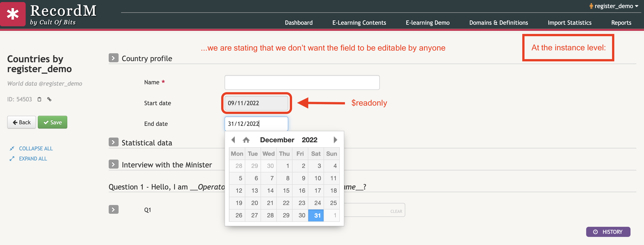Open the register_demo account dropdown
Viewport: 644px width, 245px height.
click(615, 6)
